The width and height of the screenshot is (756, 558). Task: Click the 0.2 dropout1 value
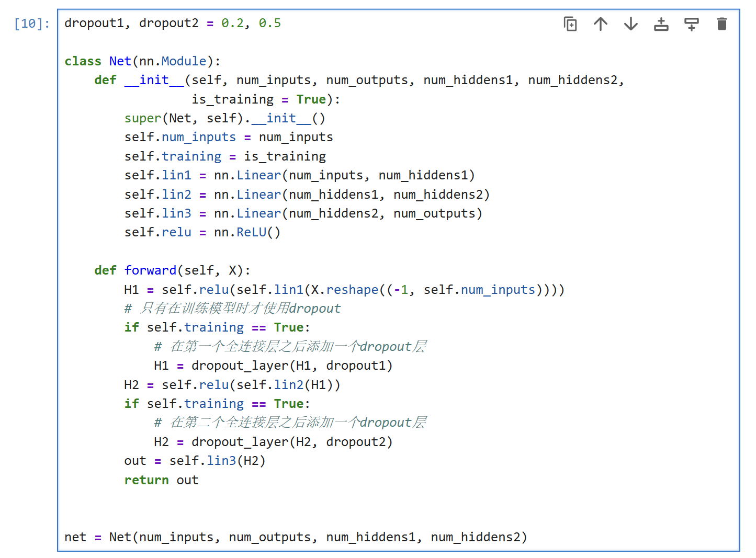pyautogui.click(x=232, y=24)
